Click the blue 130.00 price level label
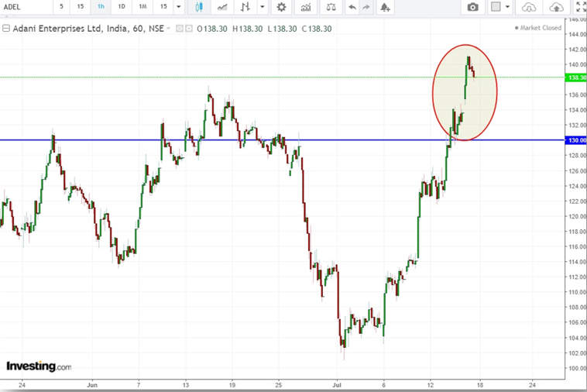 pyautogui.click(x=576, y=140)
